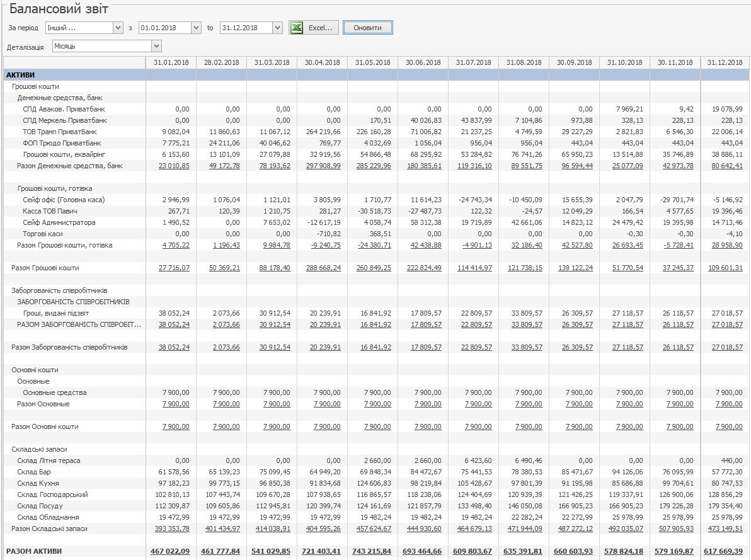This screenshot has width=751, height=560.
Task: Click Разом Складські запаси value 473 149,51
Action: tap(725, 529)
